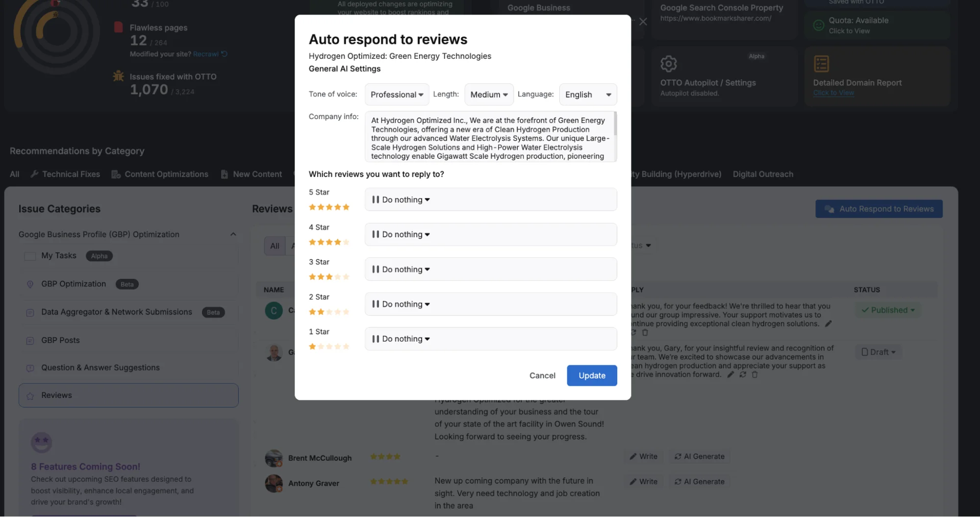Switch to the All recommendations tab
The image size is (980, 517).
point(15,174)
